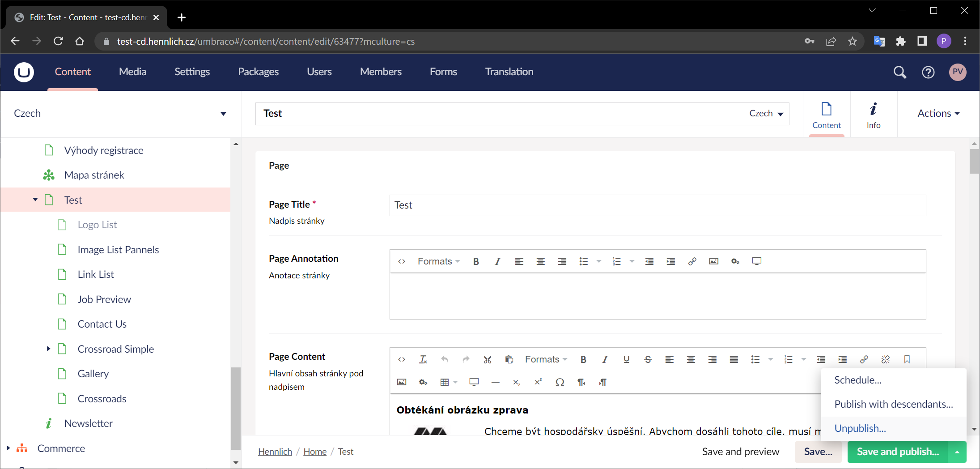Screen dimensions: 980x469
Task: Expand the Crossroad Simple tree node
Action: point(48,349)
